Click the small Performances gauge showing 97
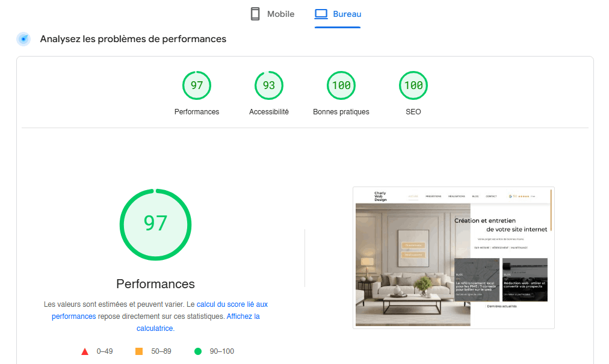609x364 pixels. (x=197, y=85)
